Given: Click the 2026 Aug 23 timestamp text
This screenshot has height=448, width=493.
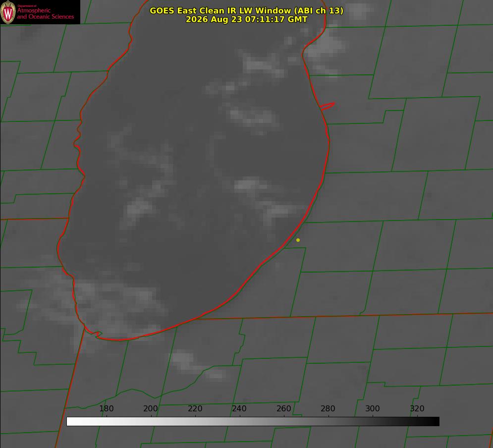Looking at the screenshot, I should [246, 19].
